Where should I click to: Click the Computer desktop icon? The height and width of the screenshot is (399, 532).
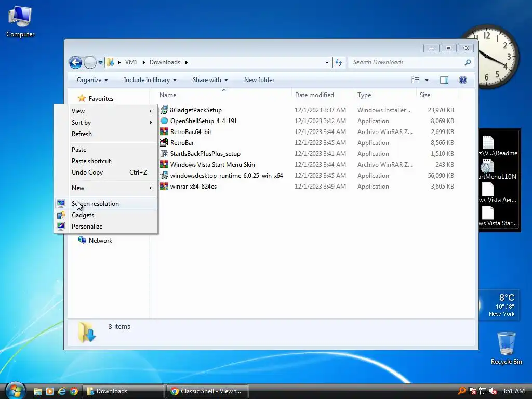click(x=20, y=22)
